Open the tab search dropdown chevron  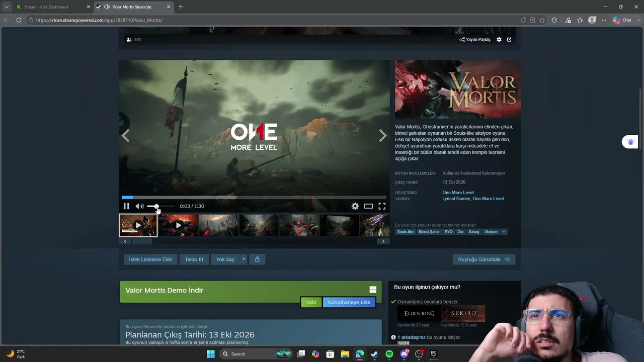point(7,7)
